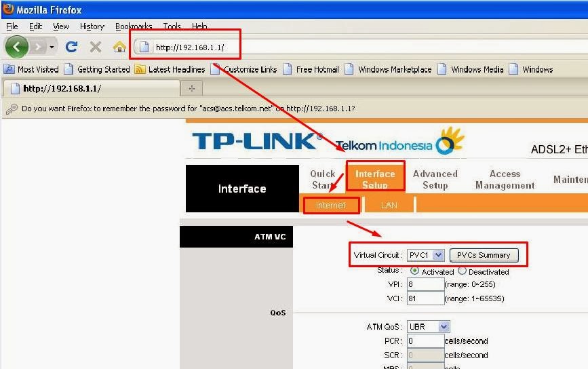Click the key icon in password prompt
This screenshot has width=588, height=369.
tap(12, 109)
